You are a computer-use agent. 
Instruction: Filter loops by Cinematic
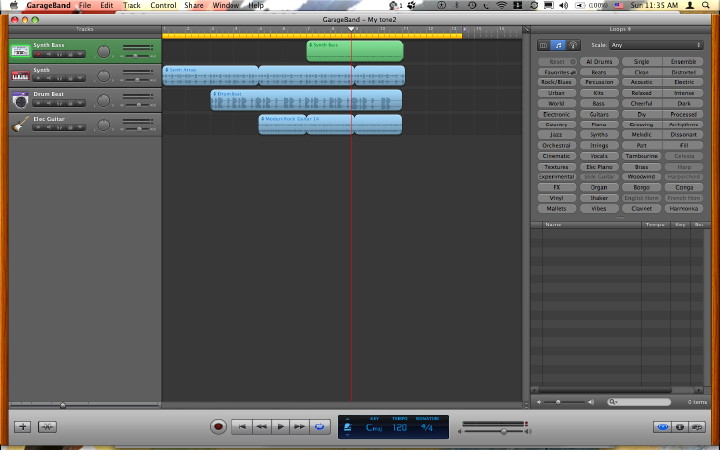pos(556,156)
